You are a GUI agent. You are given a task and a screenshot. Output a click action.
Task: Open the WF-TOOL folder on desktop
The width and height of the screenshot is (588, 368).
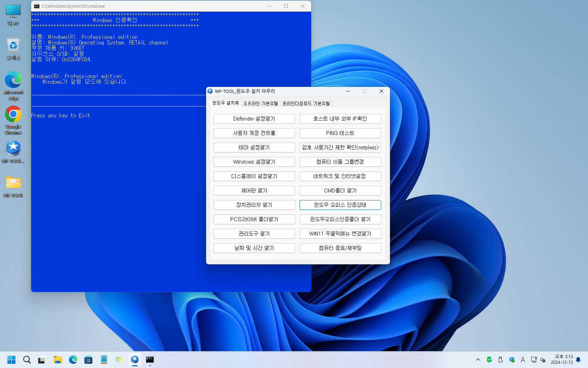click(x=13, y=186)
